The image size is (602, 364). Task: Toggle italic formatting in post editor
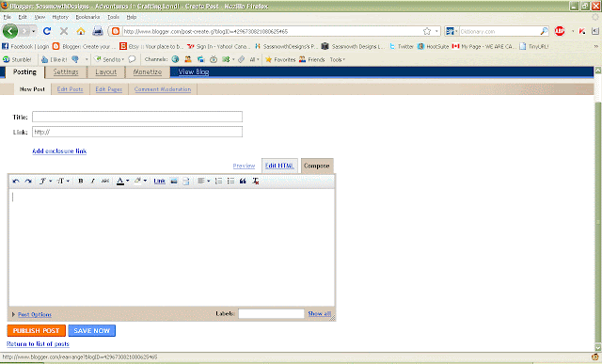pos(92,182)
